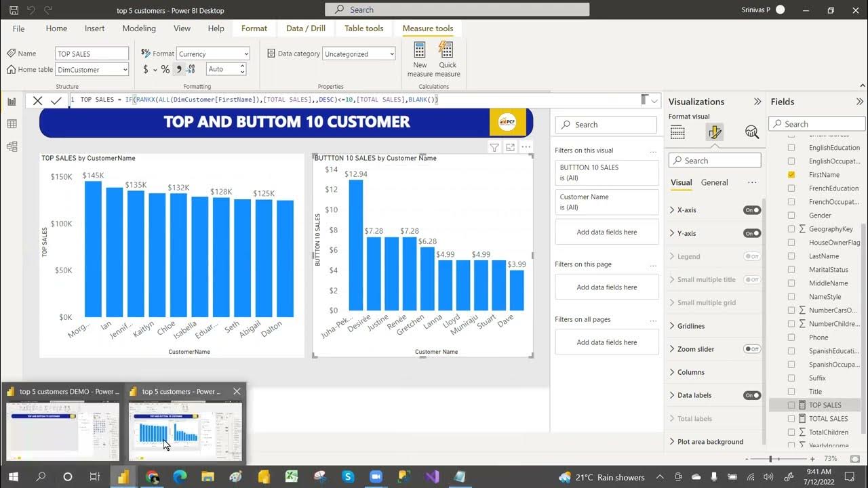Screen dimensions: 868x488
Task: Click the Focus mode icon above chart
Action: (510, 147)
